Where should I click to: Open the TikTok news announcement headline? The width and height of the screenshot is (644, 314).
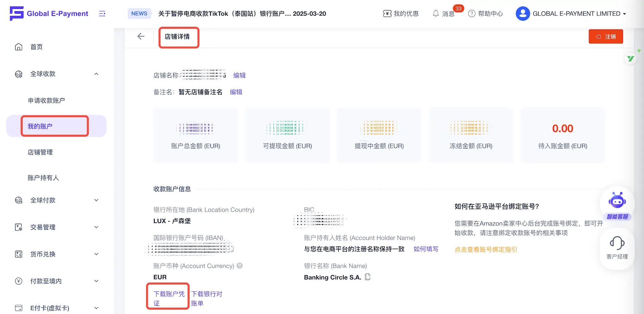[x=242, y=14]
